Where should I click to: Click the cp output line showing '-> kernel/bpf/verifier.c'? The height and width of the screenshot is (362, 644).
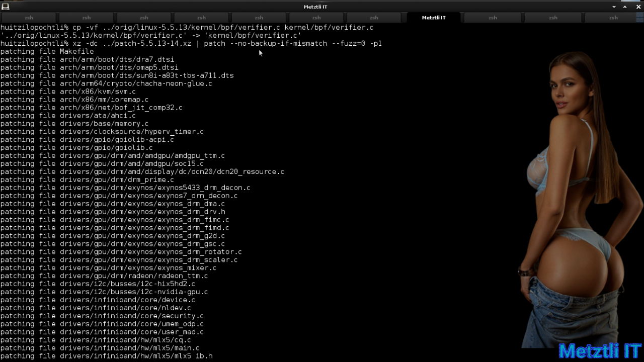pos(151,35)
